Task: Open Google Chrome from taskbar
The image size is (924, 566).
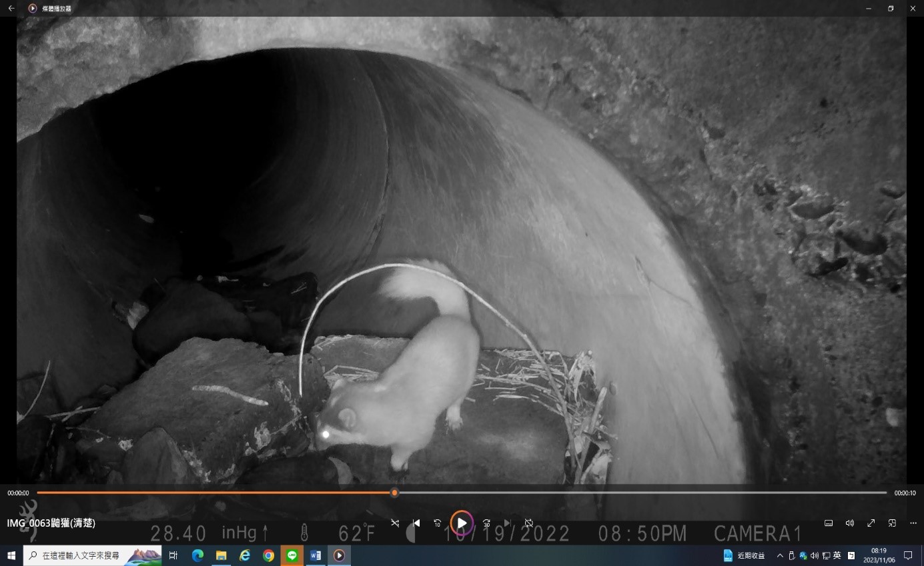Action: 268,555
